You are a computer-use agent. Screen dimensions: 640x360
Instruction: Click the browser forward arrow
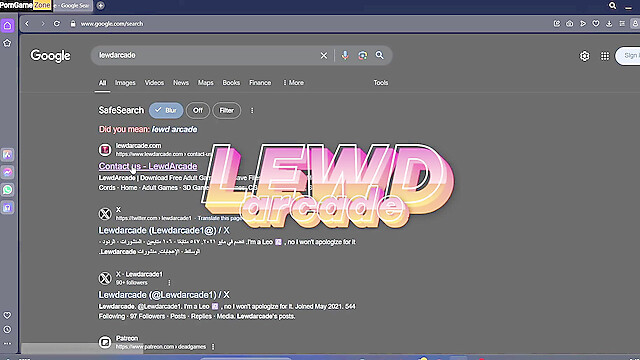[x=42, y=24]
